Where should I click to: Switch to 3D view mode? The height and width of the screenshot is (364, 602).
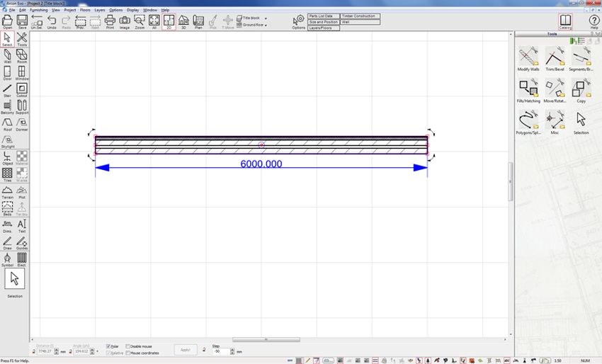pyautogui.click(x=183, y=22)
